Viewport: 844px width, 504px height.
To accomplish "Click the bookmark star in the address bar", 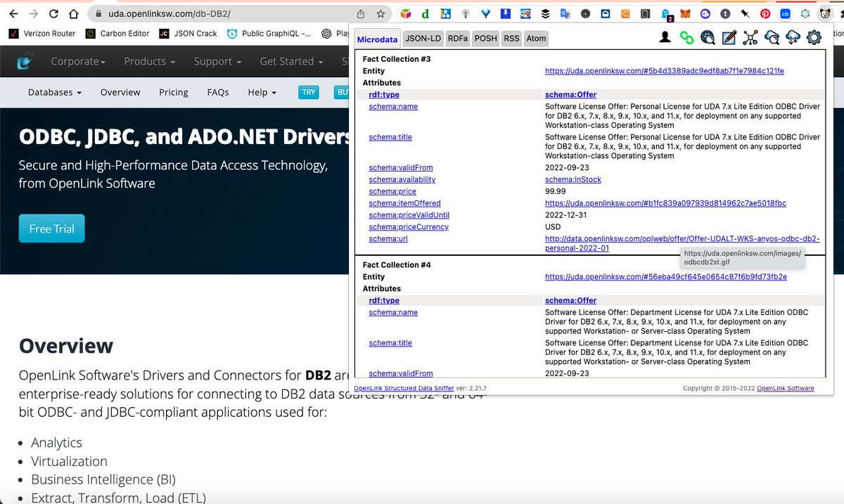I will [380, 13].
